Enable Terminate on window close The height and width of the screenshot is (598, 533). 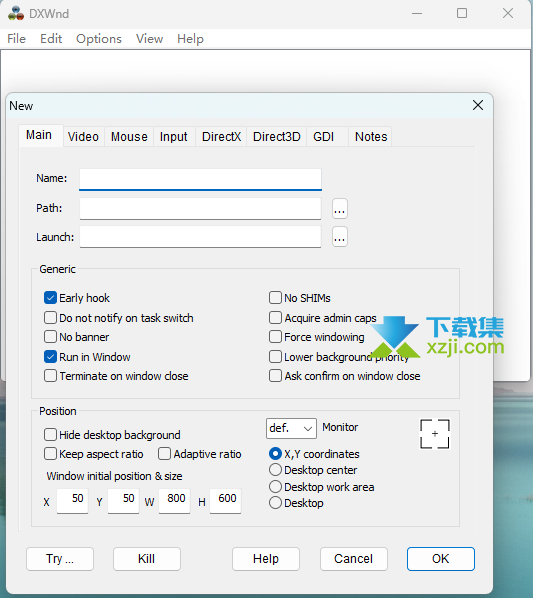click(50, 376)
